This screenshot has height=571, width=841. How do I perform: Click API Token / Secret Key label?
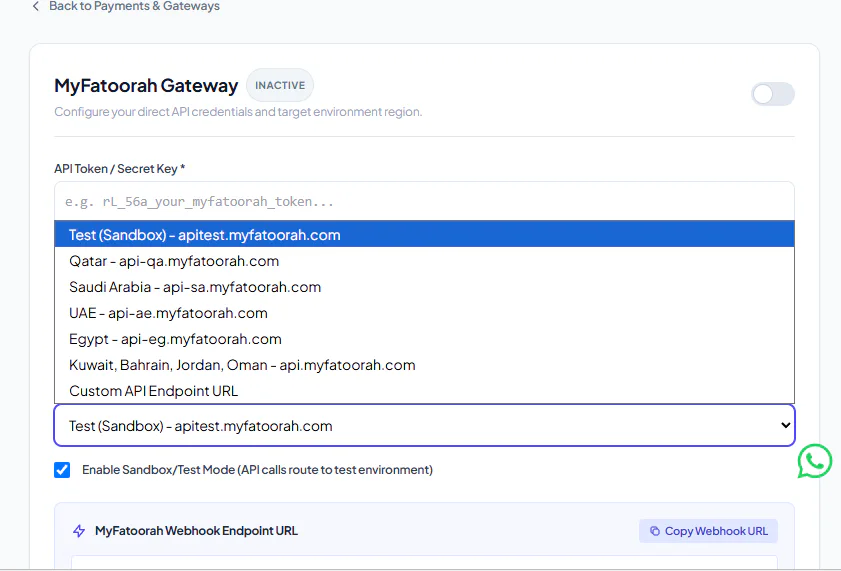pos(120,169)
